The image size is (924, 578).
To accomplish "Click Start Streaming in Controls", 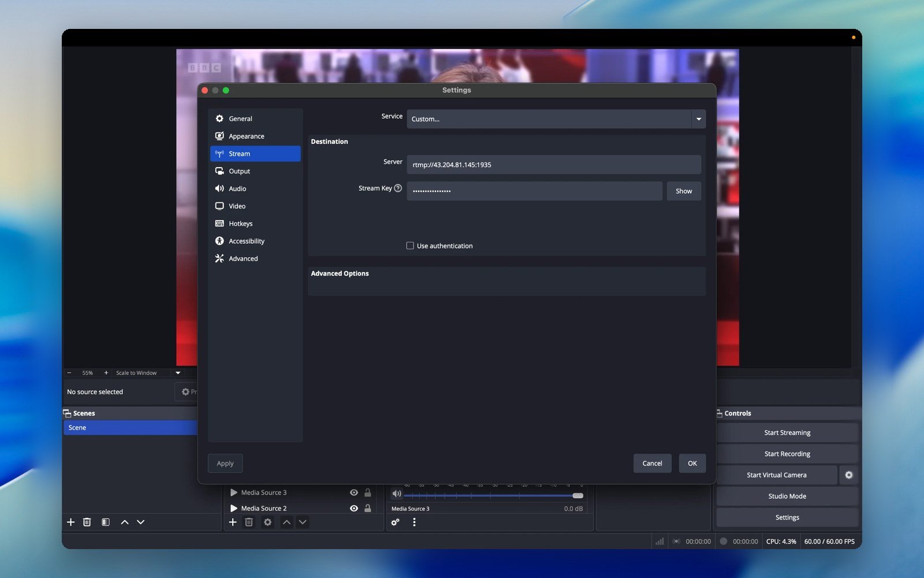I will pos(787,433).
